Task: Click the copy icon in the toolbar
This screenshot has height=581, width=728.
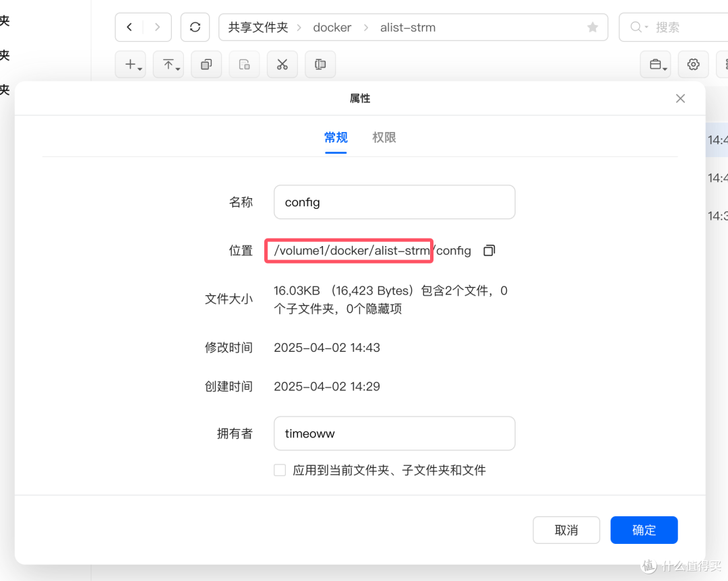Action: (x=207, y=65)
